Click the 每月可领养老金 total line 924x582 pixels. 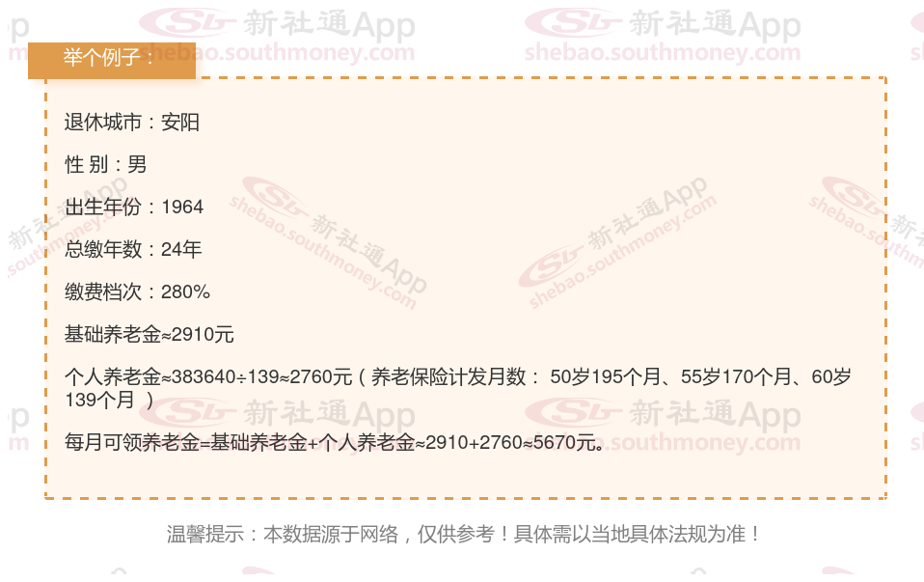[335, 442]
